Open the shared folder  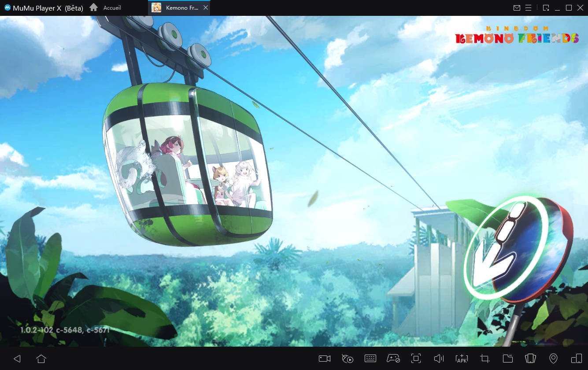(x=508, y=359)
